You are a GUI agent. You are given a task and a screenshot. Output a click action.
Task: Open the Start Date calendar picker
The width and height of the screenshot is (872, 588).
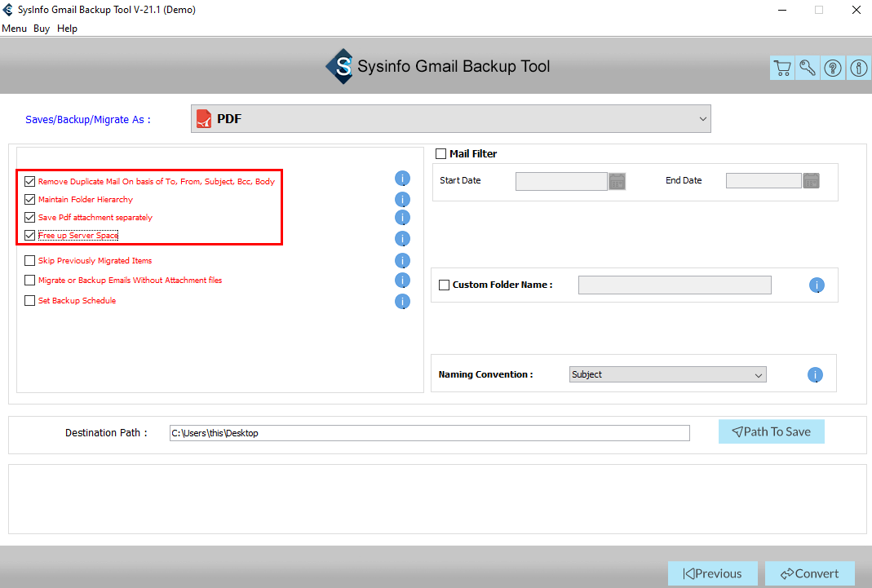tap(617, 181)
